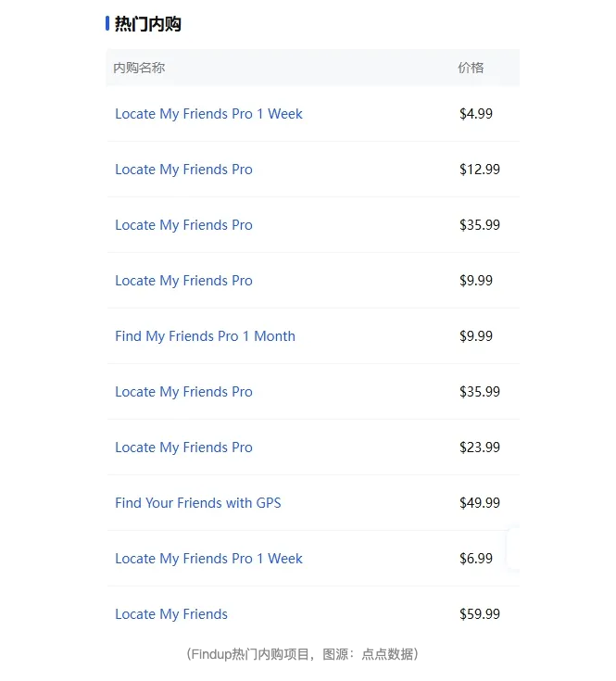The width and height of the screenshot is (616, 681).
Task: Select the $59.99 price cell
Action: click(x=480, y=614)
